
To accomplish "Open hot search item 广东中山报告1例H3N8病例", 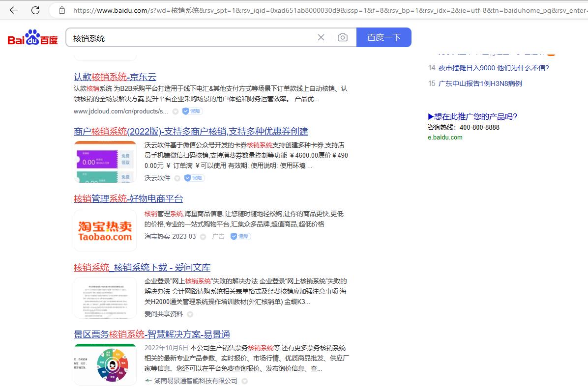I will click(x=480, y=83).
